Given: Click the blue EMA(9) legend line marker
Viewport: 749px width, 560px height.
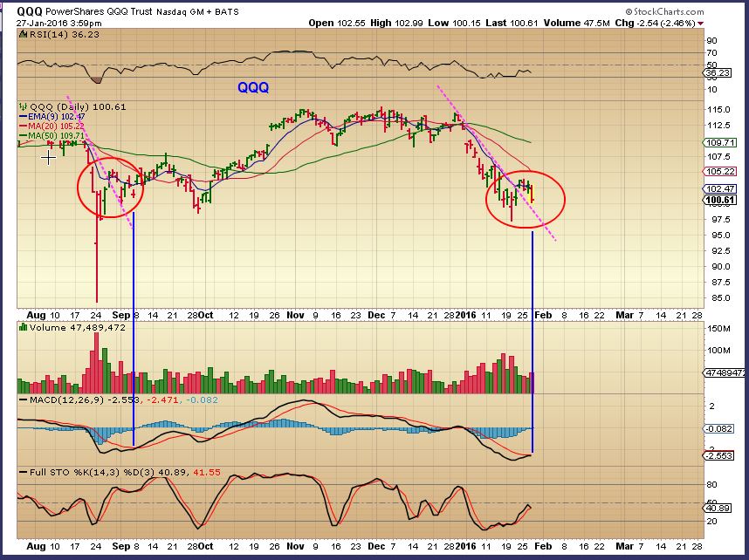Looking at the screenshot, I should [23, 117].
